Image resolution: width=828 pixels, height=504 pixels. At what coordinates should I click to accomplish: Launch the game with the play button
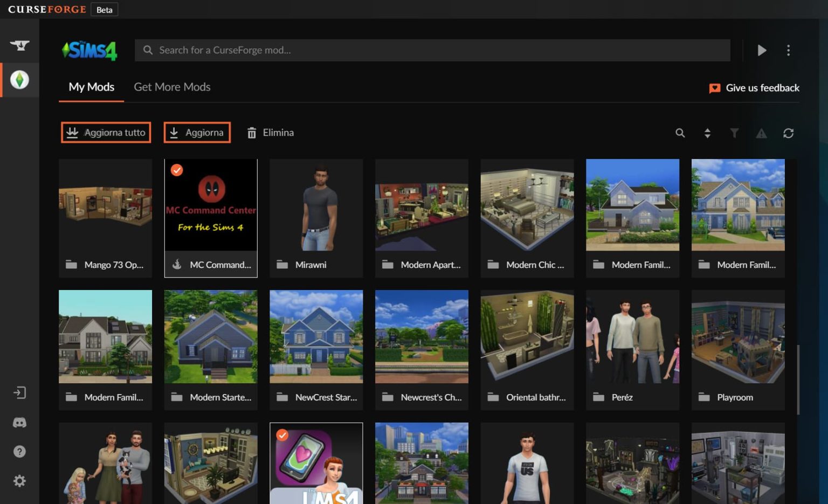click(762, 50)
